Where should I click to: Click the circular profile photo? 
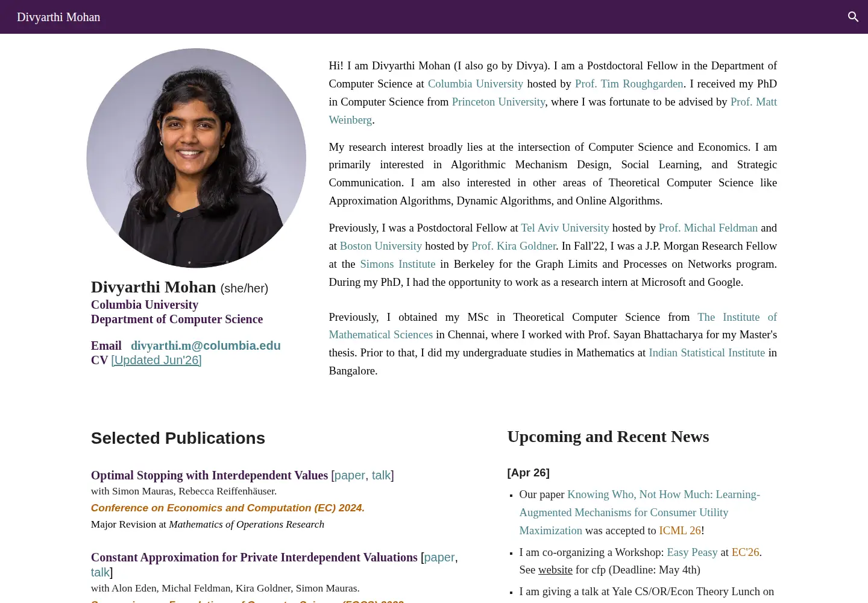196,158
